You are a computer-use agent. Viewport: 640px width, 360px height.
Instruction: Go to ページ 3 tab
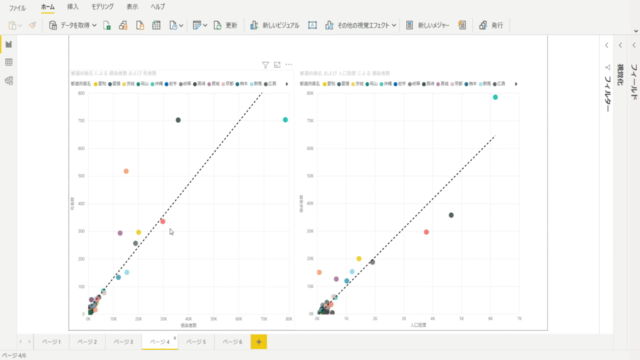(x=123, y=342)
